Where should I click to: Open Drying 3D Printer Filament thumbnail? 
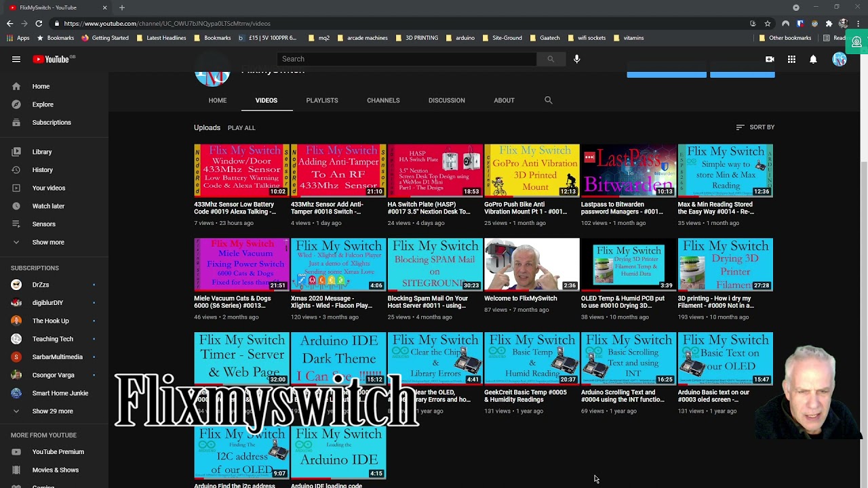(x=726, y=264)
